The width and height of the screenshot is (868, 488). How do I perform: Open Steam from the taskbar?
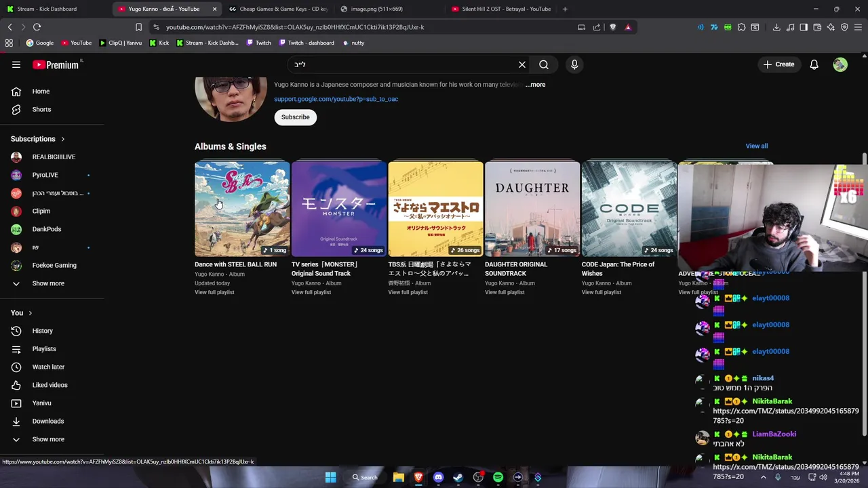pyautogui.click(x=458, y=477)
